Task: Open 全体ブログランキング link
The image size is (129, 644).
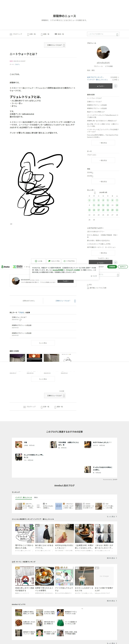Action: (95, 77)
